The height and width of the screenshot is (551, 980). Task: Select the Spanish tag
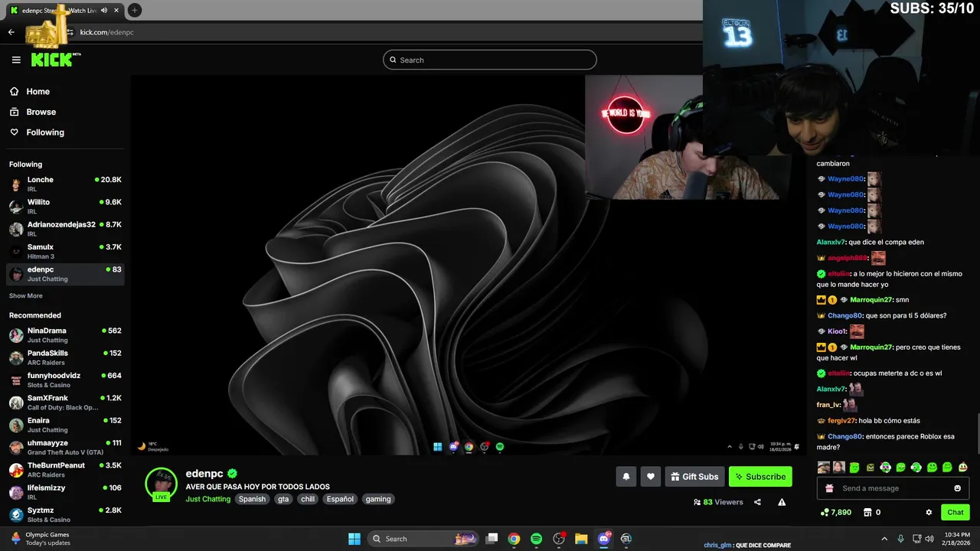click(x=252, y=499)
